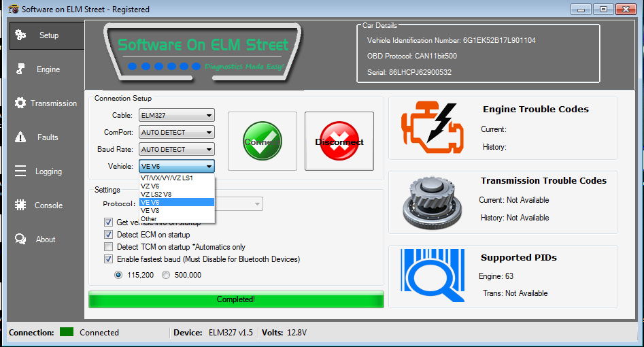Open the disabled Protocol dropdown arrow
The width and height of the screenshot is (644, 347).
(x=257, y=204)
